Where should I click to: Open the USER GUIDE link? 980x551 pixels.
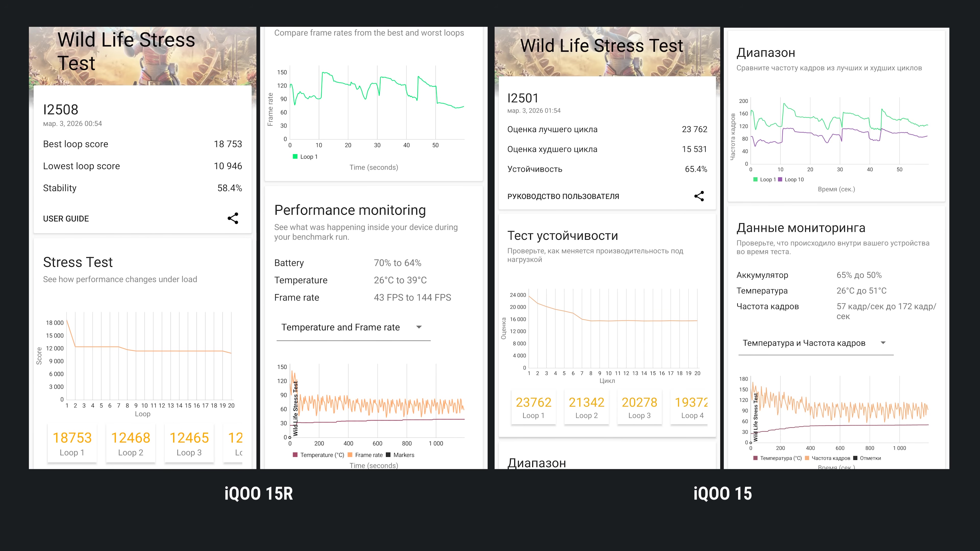coord(66,219)
